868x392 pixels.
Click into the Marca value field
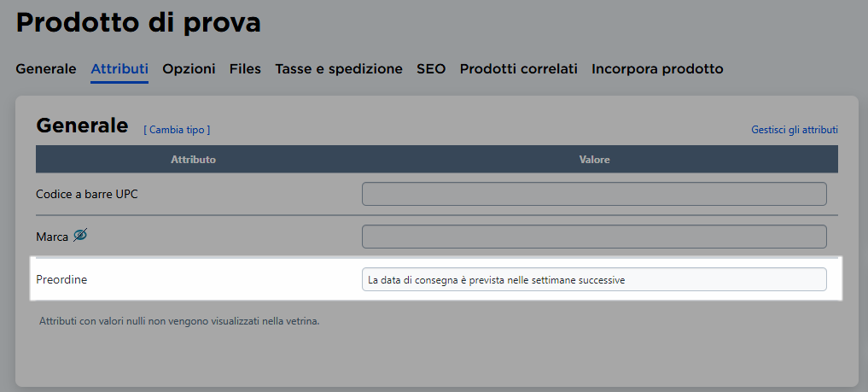click(594, 237)
